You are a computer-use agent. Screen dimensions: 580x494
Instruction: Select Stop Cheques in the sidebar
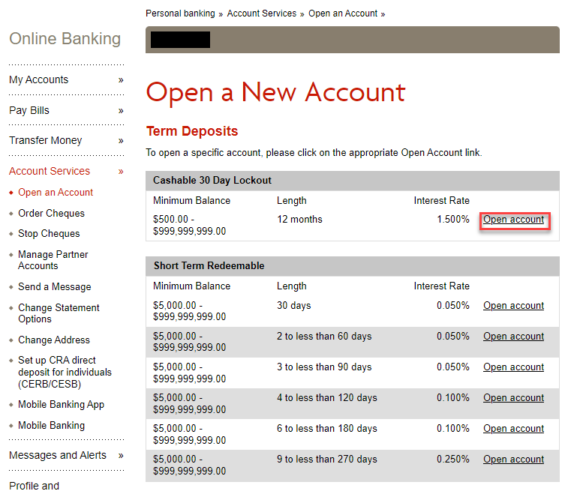click(49, 234)
